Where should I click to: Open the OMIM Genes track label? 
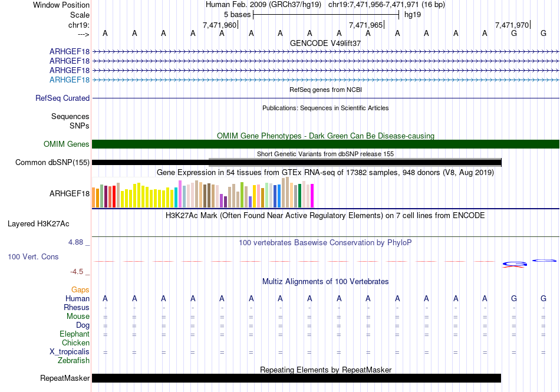point(66,144)
